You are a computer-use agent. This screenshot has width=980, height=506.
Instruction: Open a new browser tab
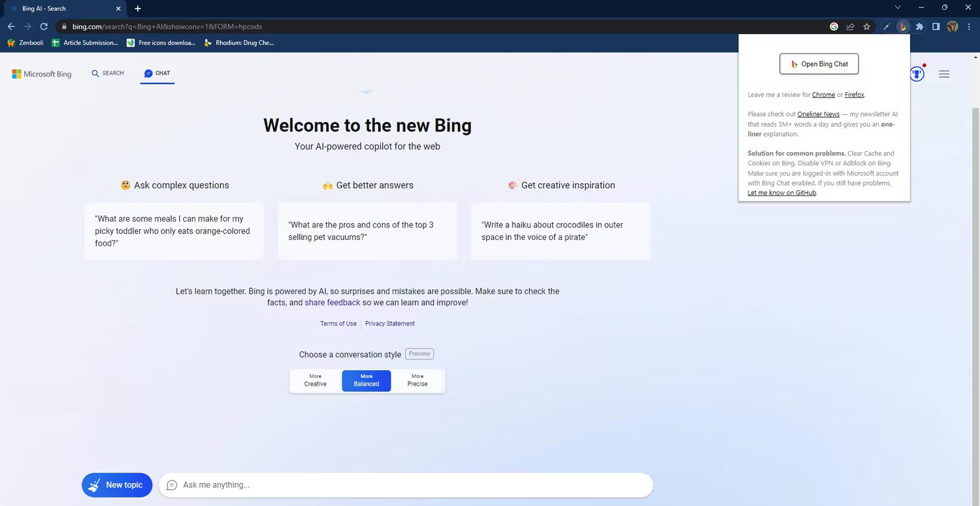(138, 8)
